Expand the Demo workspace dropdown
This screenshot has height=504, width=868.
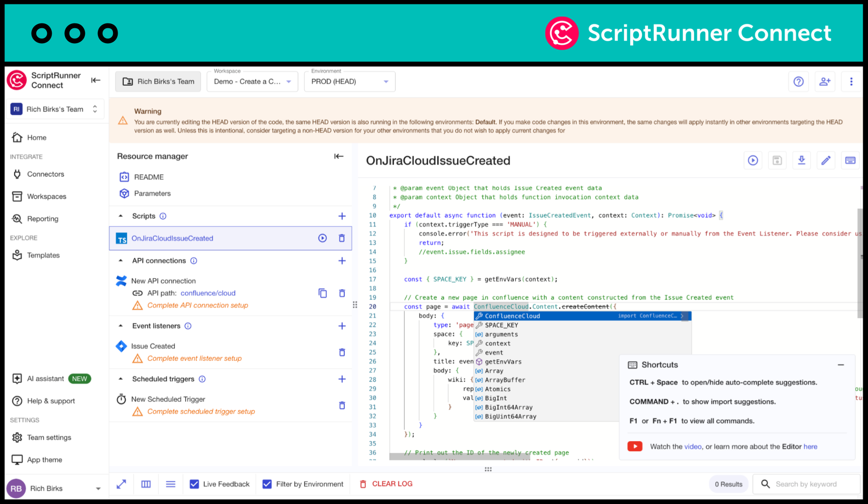coord(289,82)
